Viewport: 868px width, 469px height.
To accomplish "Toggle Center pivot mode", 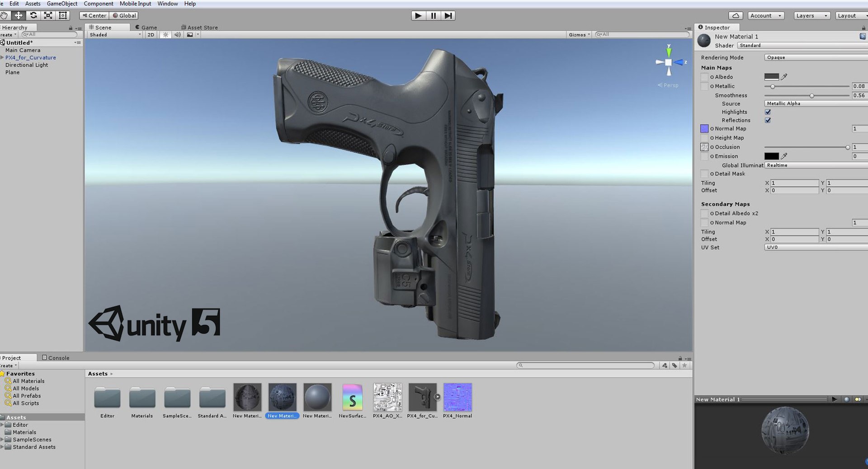I will (x=94, y=15).
